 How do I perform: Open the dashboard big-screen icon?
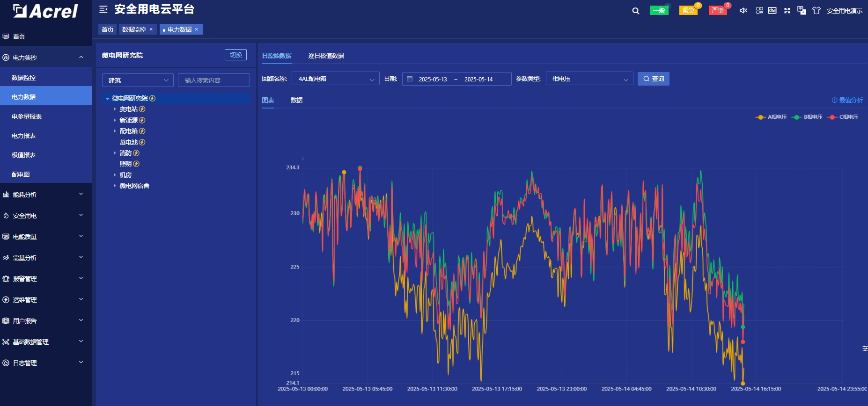pyautogui.click(x=772, y=10)
